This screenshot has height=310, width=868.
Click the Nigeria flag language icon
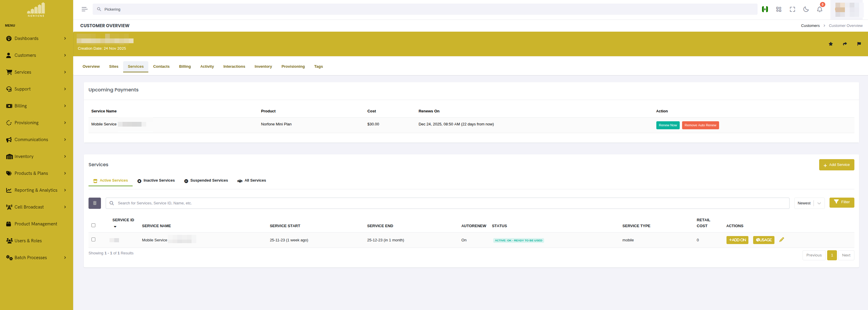coord(765,9)
